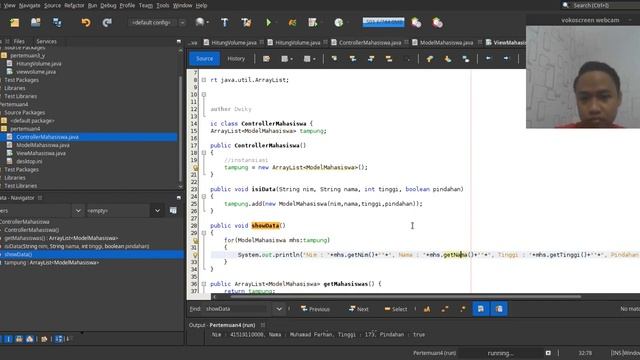Image resolution: width=640 pixels, height=360 pixels.
Task: Click the Last Edit icon in editor toolbar
Action: (266, 59)
